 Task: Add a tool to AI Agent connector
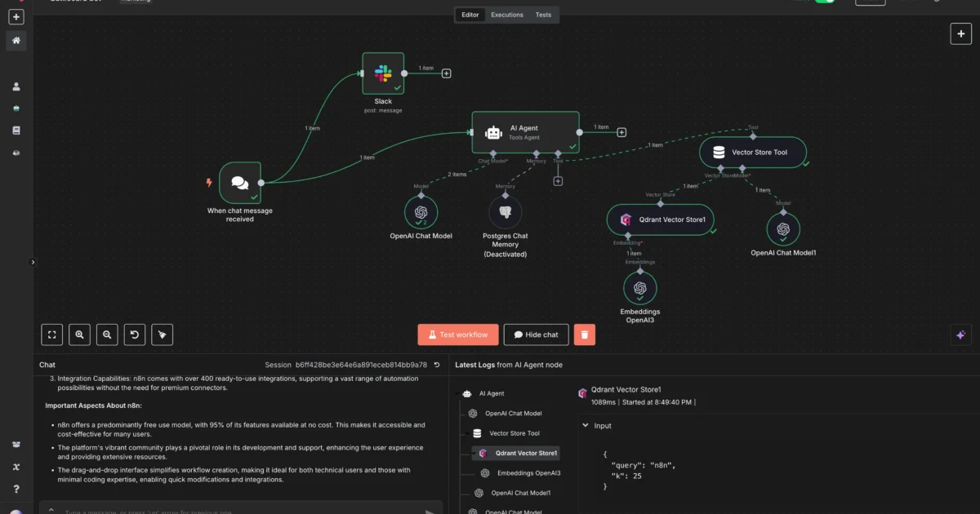[558, 181]
